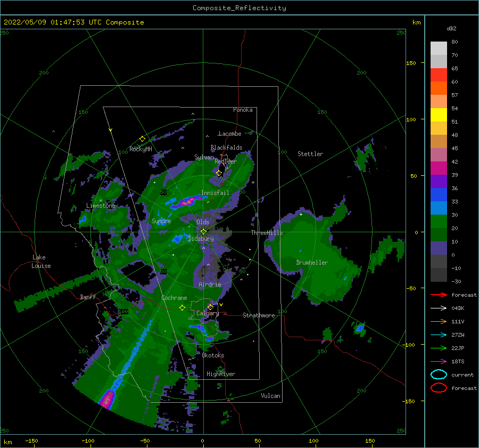The height and width of the screenshot is (448, 479).
Task: Click the RockyMH label
Action: (x=141, y=149)
